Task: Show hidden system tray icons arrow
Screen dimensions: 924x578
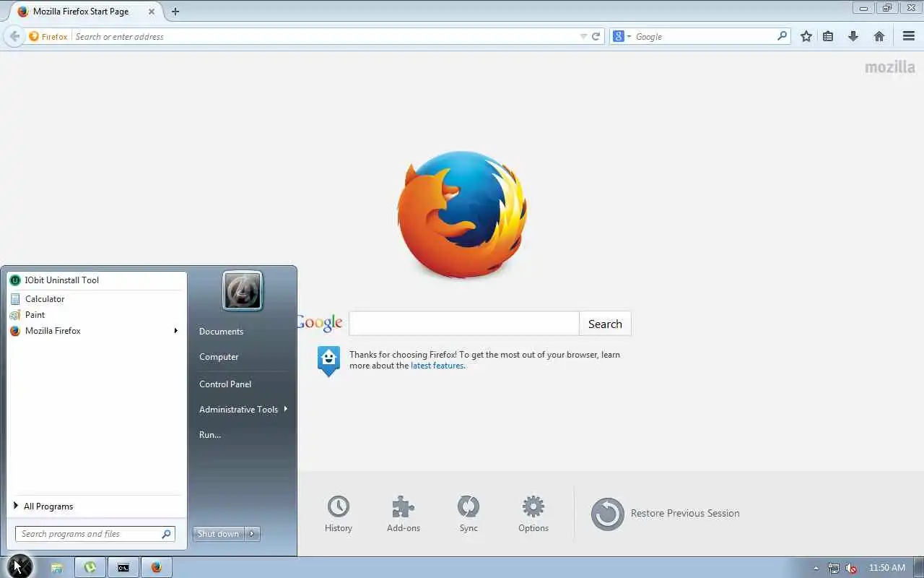Action: click(x=816, y=569)
